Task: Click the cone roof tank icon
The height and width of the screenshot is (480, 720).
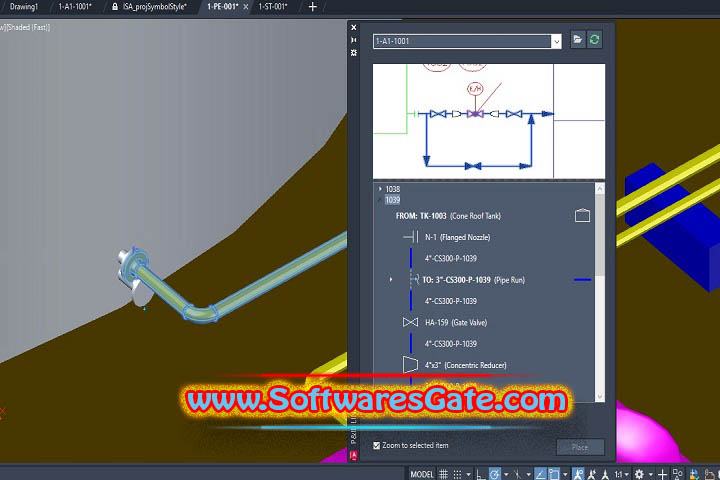Action: [582, 215]
